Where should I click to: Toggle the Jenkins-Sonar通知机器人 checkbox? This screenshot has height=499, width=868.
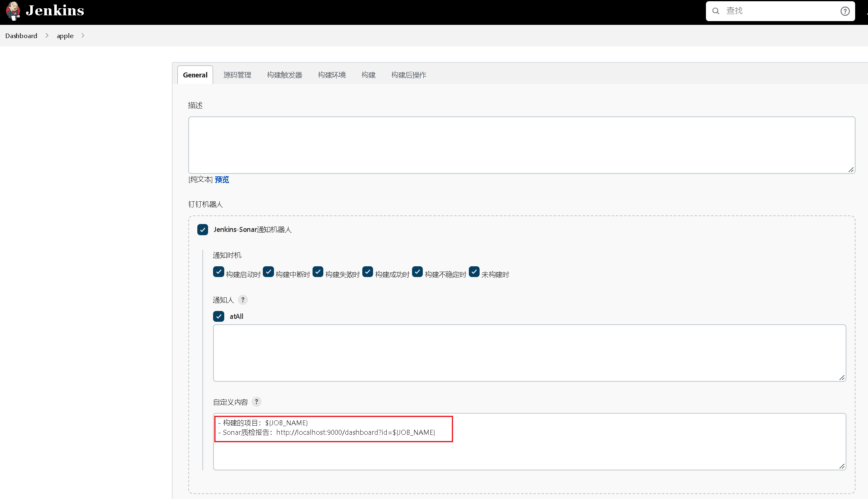pos(203,229)
